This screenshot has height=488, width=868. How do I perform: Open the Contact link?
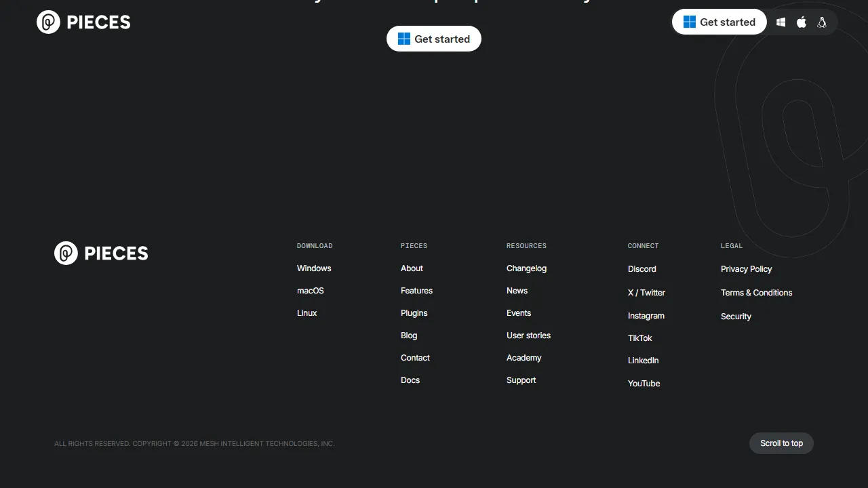415,358
